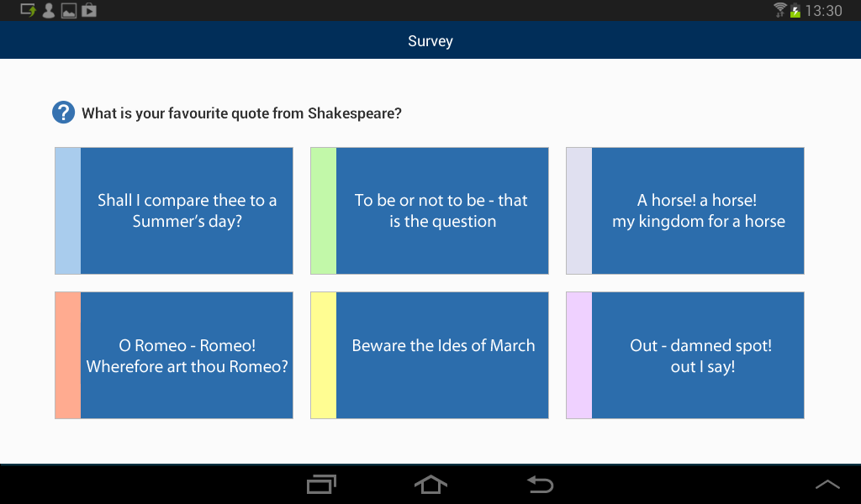Click the yellow color strip
The width and height of the screenshot is (861, 504).
click(x=324, y=355)
